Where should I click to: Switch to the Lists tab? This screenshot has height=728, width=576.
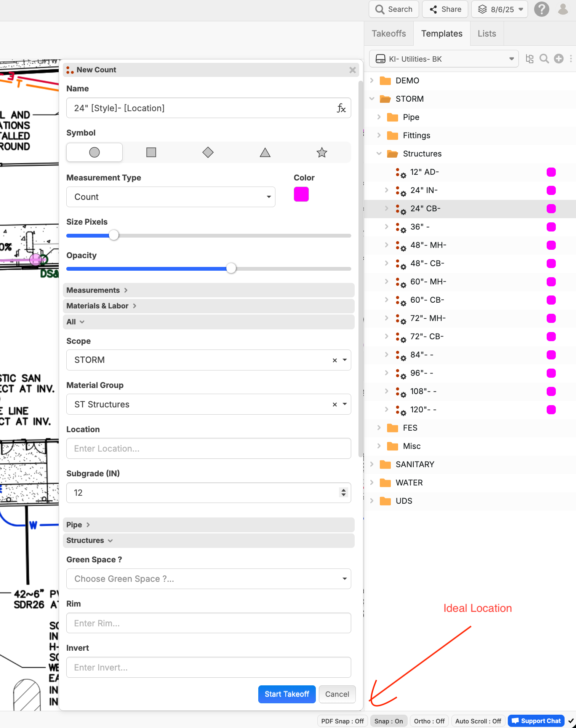tap(486, 34)
